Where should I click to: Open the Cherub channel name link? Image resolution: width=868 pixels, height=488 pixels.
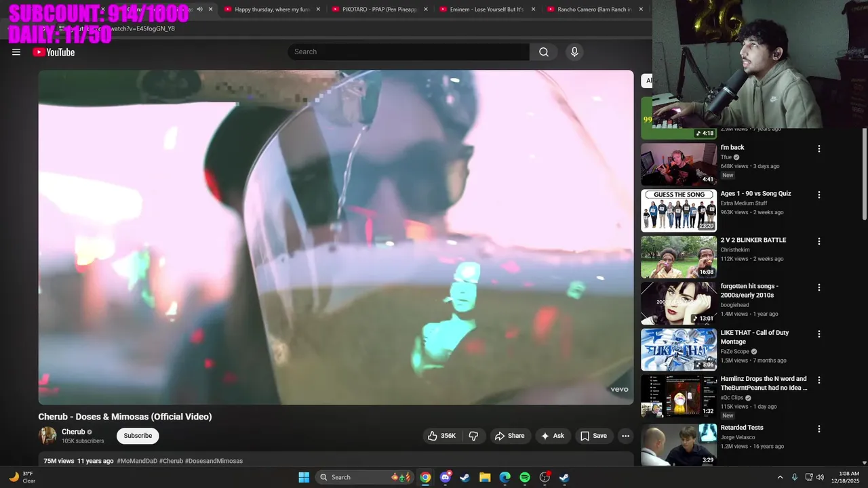(x=73, y=432)
